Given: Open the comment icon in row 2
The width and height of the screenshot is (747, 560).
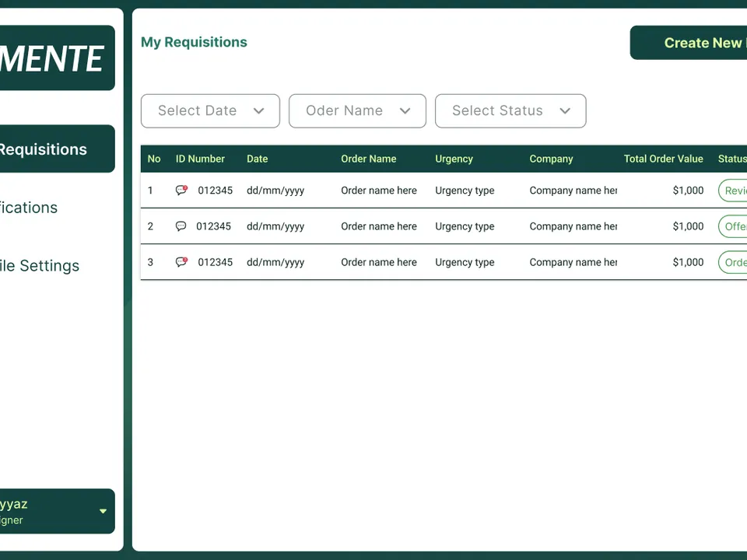Looking at the screenshot, I should pos(181,226).
